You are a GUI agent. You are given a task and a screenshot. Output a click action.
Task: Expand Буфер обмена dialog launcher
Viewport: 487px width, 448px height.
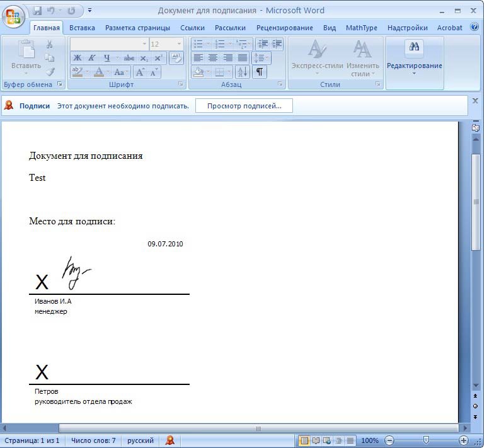point(60,84)
